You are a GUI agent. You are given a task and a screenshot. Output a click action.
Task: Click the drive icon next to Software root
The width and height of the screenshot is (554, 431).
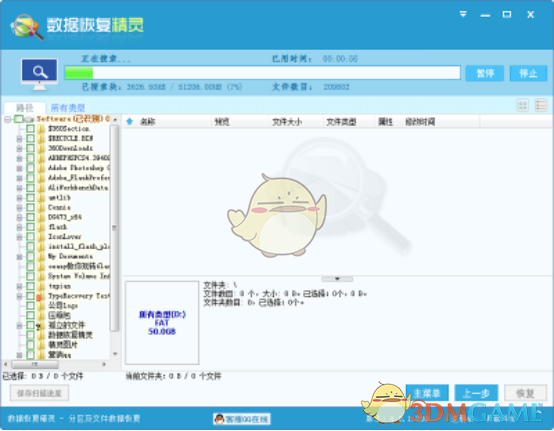click(x=30, y=119)
